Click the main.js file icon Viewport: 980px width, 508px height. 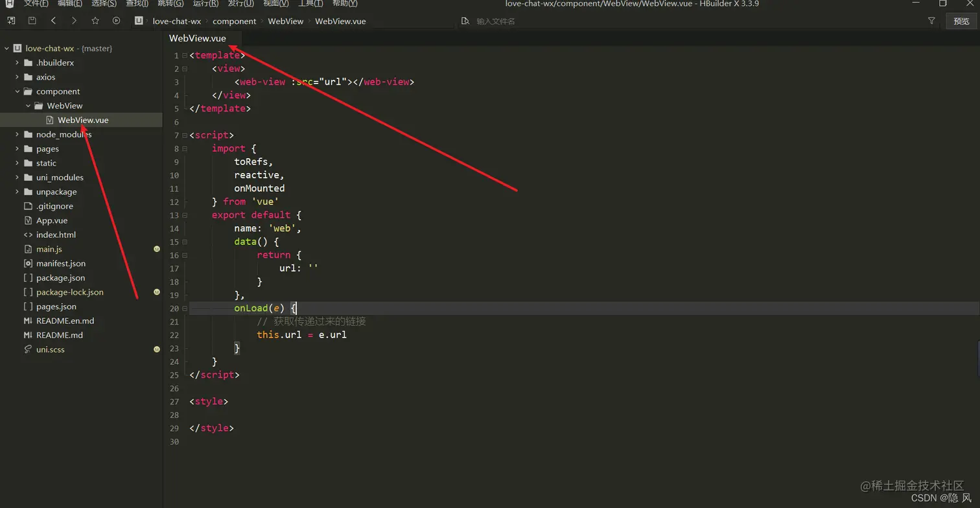(28, 249)
